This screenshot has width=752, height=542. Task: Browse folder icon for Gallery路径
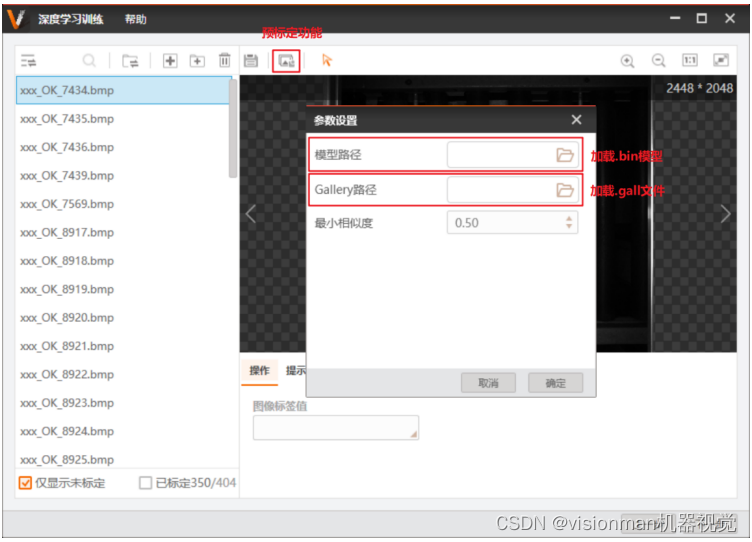coord(565,190)
